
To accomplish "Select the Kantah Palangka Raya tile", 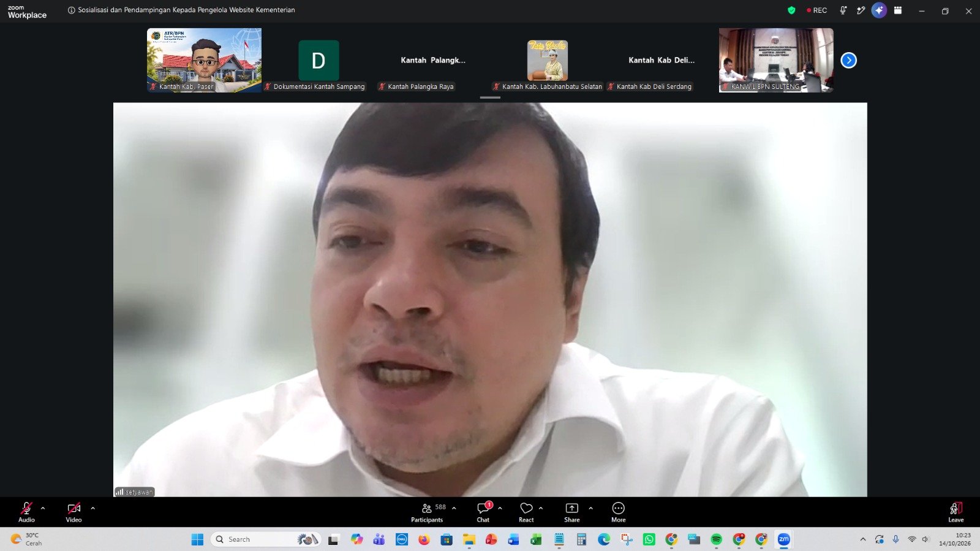I will point(433,60).
